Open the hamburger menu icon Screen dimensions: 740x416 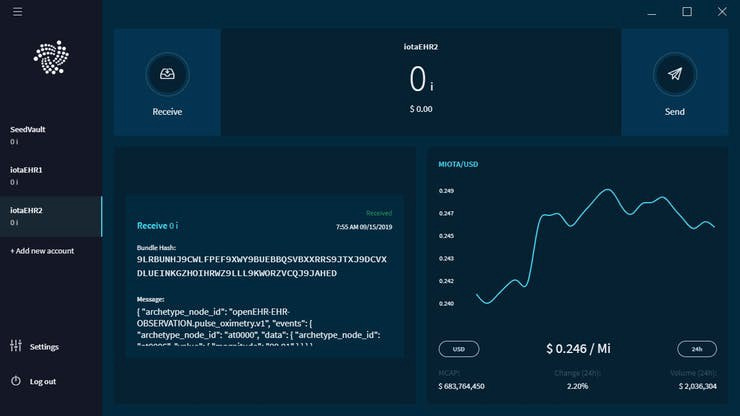[17, 11]
